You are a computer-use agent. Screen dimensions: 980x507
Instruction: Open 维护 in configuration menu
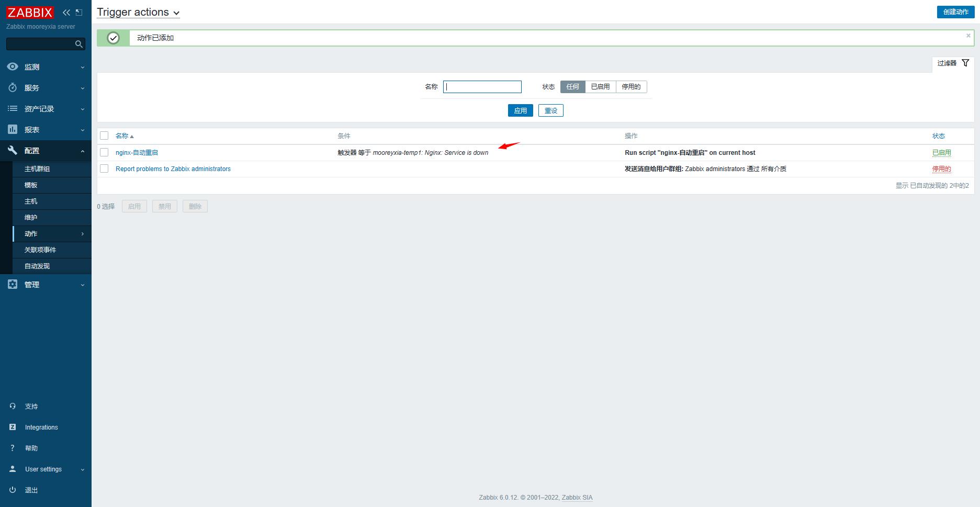tap(52, 218)
